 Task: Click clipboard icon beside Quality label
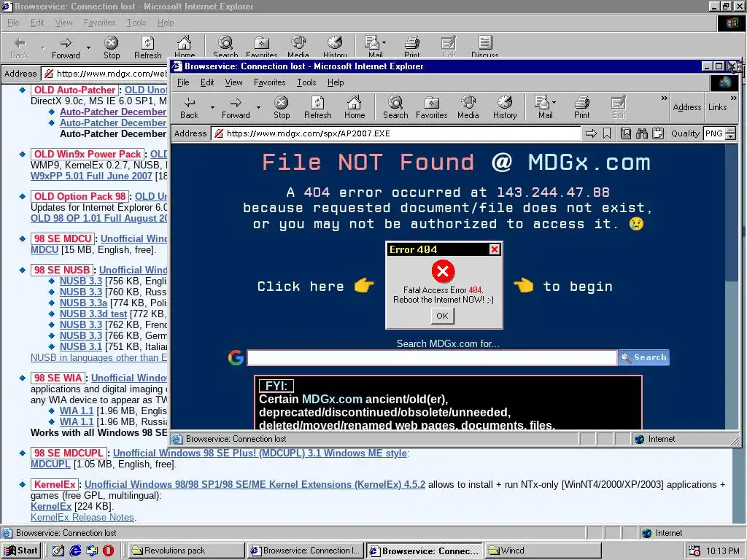pyautogui.click(x=658, y=134)
